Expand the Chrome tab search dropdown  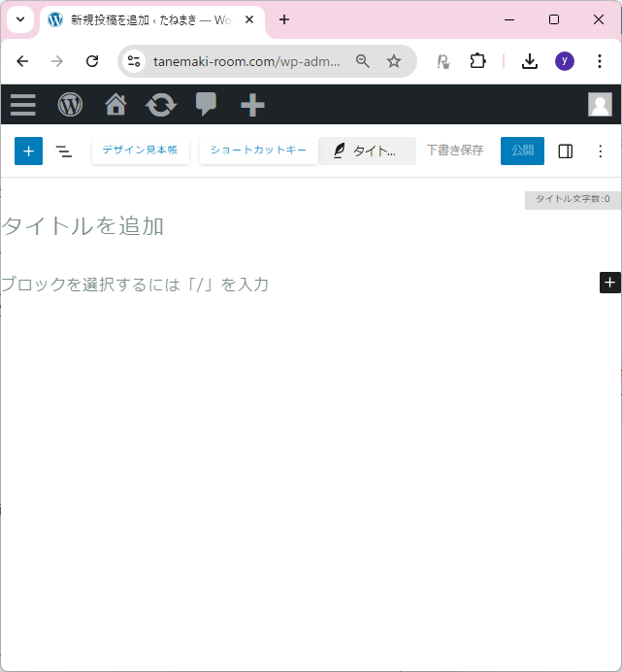[x=19, y=19]
